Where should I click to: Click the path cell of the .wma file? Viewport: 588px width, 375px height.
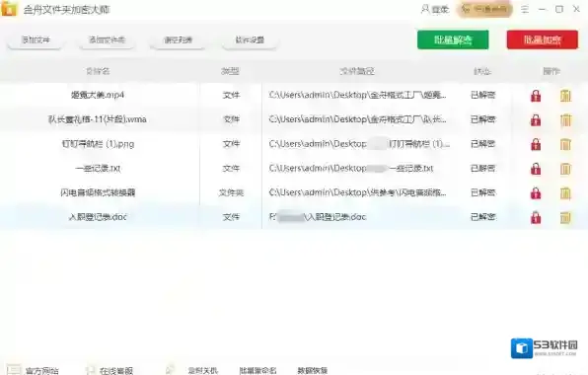click(x=358, y=119)
